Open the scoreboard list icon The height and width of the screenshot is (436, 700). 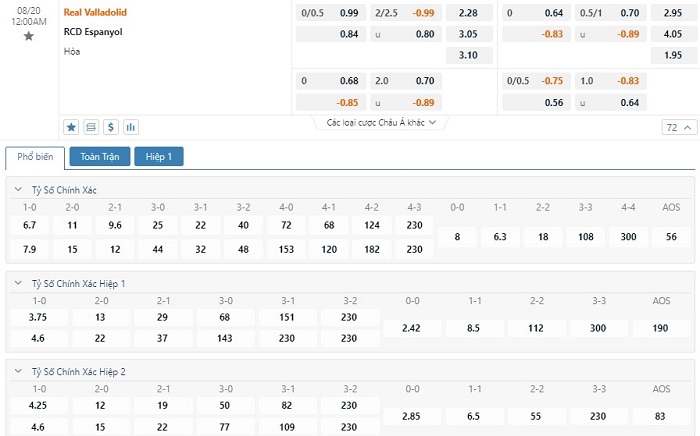point(91,127)
